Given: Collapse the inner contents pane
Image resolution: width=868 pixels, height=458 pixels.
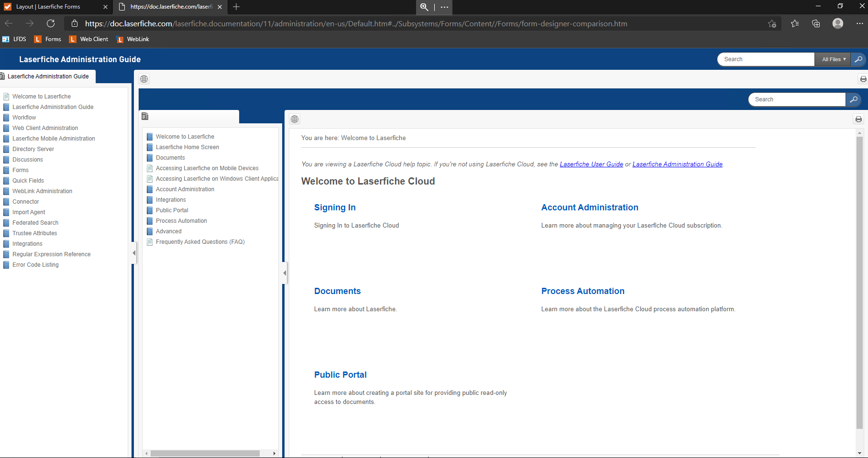Looking at the screenshot, I should (x=285, y=273).
